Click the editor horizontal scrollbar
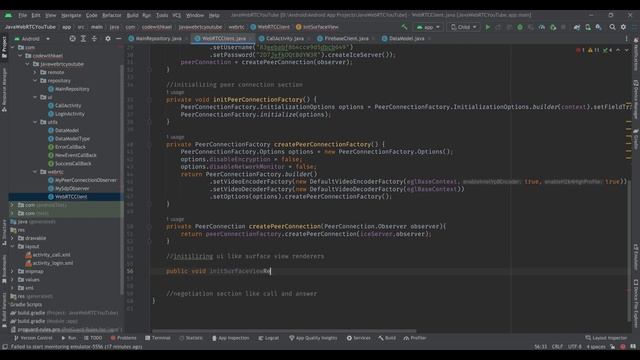 point(284,331)
